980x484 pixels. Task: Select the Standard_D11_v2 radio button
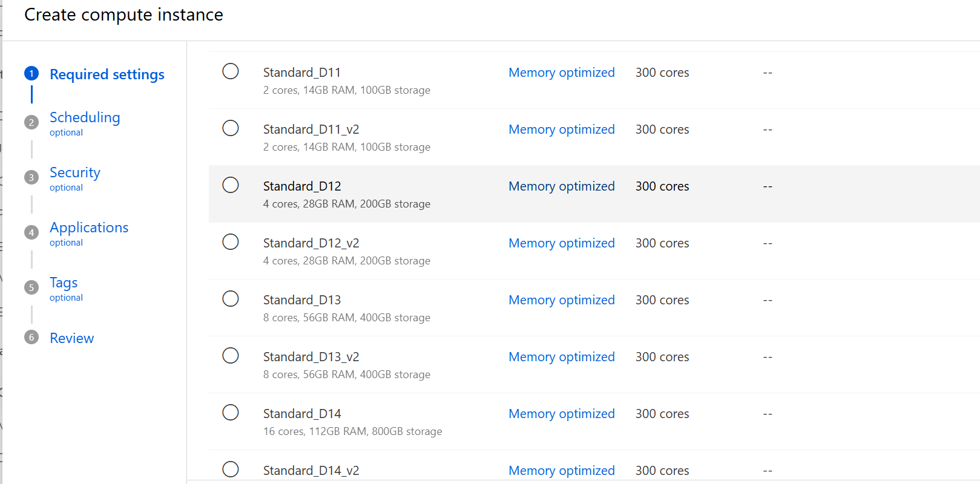pyautogui.click(x=231, y=128)
